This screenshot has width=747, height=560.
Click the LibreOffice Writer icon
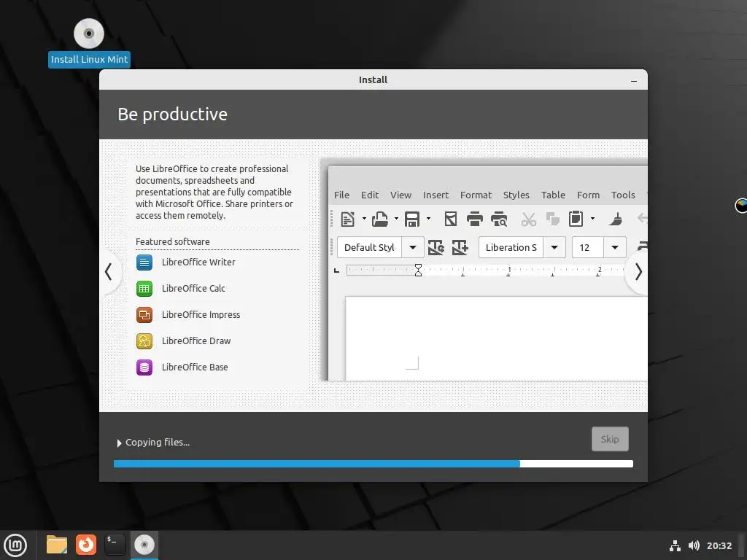coord(144,262)
